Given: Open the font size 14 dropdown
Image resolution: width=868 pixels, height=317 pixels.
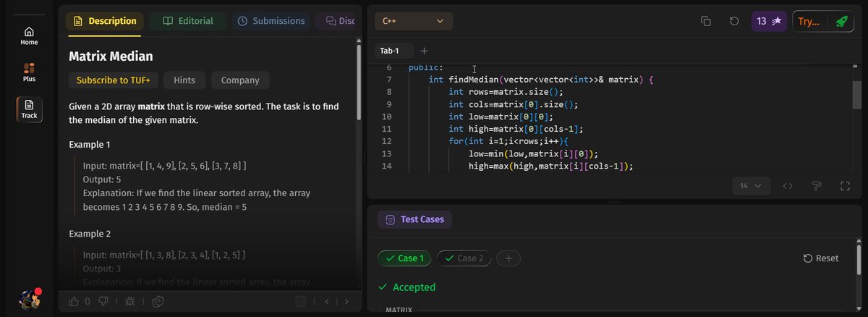Looking at the screenshot, I should (x=750, y=186).
